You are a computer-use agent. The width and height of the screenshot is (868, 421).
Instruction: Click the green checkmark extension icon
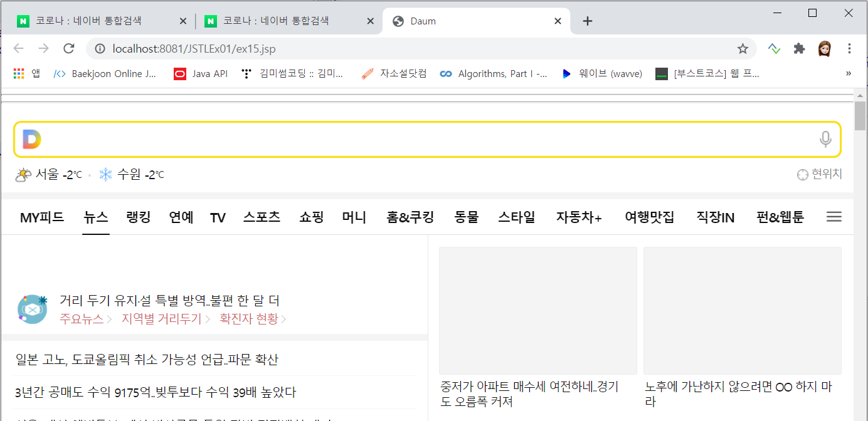[x=774, y=49]
